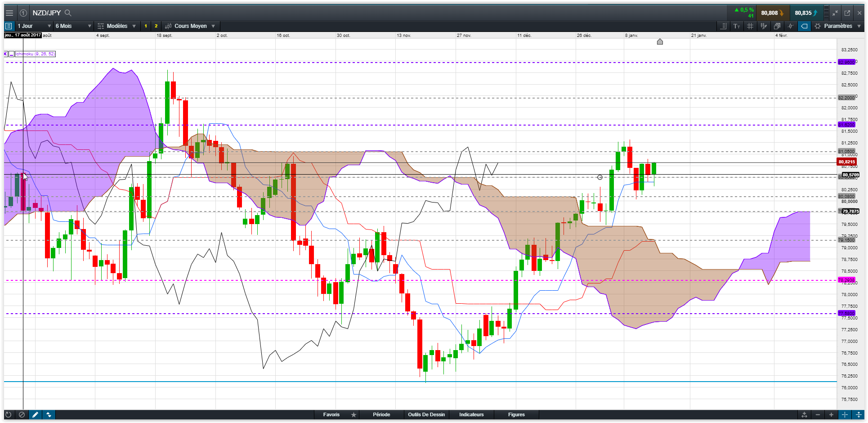Click the 79,7875 price label
Viewport: 868px width, 423px height.
(x=850, y=211)
